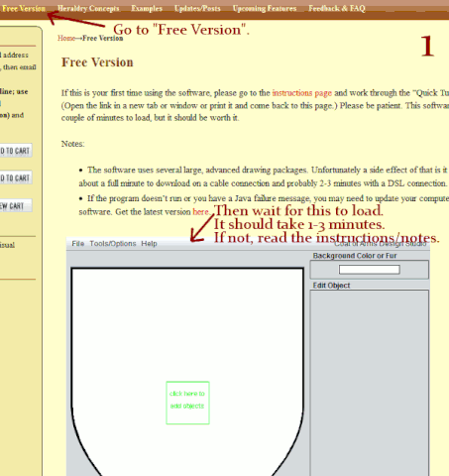The width and height of the screenshot is (449, 476).
Task: Click the View Cart button
Action: tap(16, 205)
